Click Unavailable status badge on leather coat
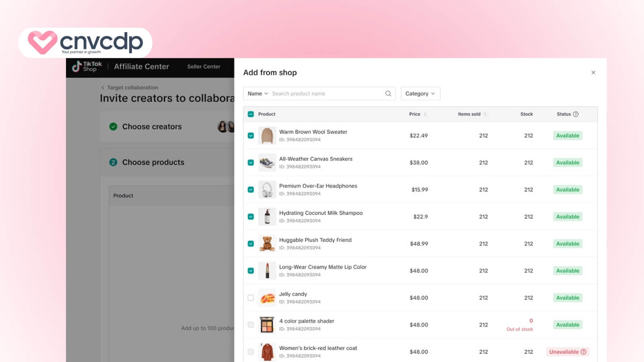 [x=568, y=352]
